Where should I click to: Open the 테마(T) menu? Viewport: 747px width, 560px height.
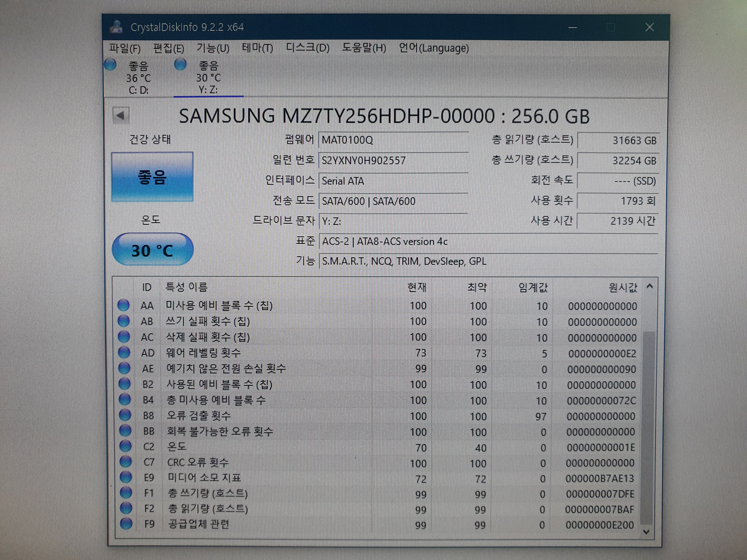pos(257,48)
